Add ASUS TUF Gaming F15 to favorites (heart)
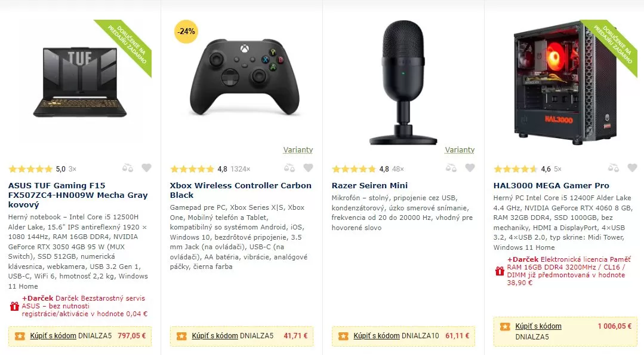The image size is (644, 355). pyautogui.click(x=146, y=169)
